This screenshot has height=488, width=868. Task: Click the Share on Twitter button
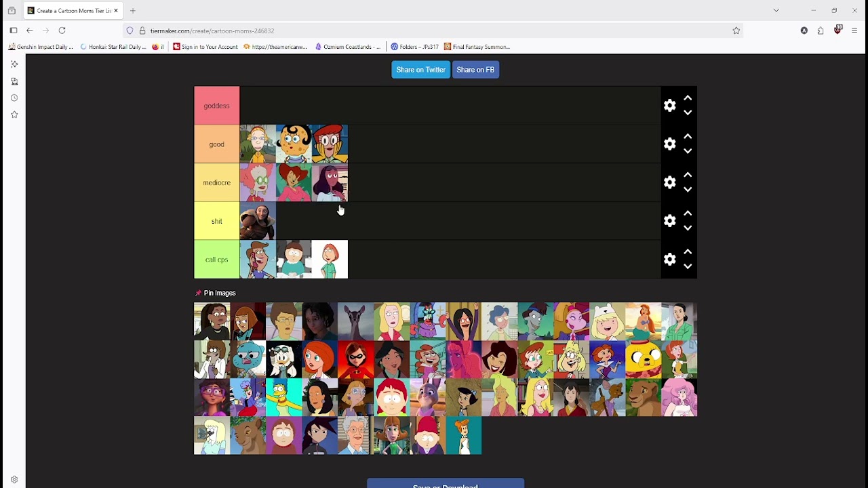420,70
